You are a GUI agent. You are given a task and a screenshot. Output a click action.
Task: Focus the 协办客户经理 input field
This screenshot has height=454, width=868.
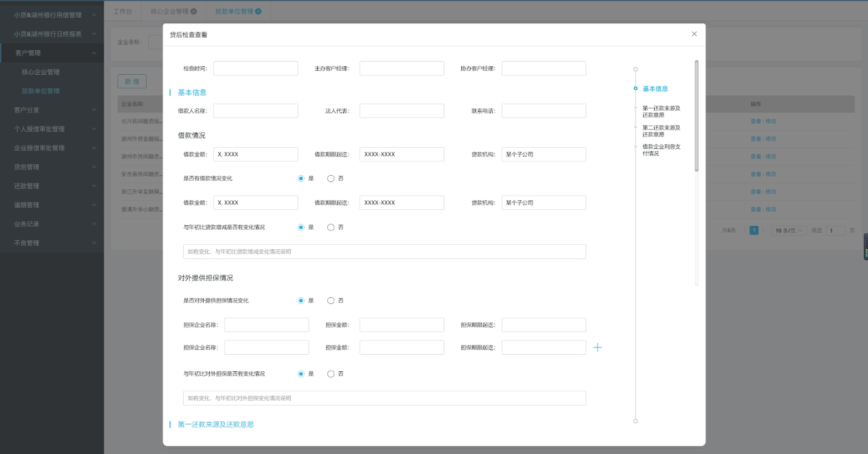click(x=543, y=68)
